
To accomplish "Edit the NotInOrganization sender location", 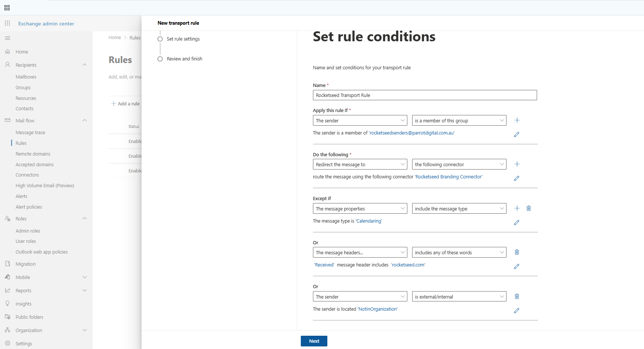I will (x=516, y=311).
